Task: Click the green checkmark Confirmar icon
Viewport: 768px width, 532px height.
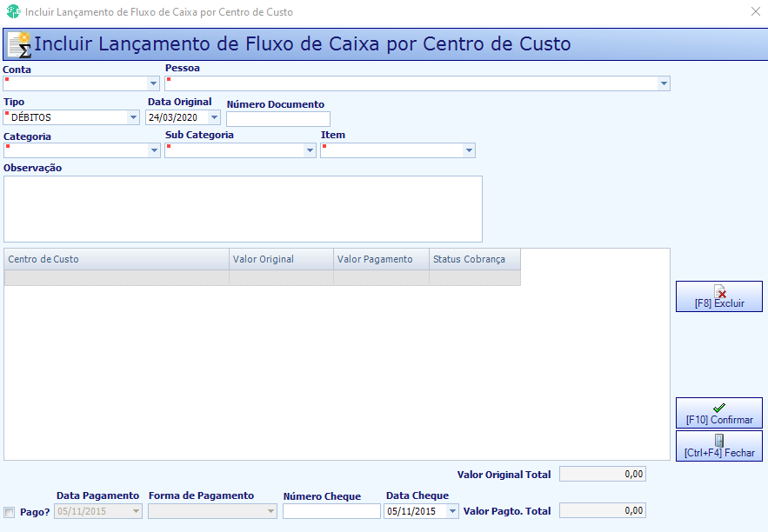Action: tap(719, 408)
